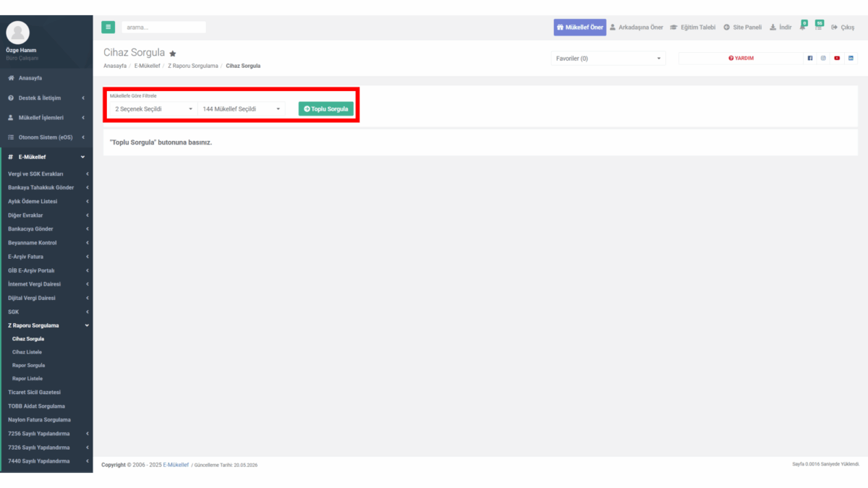Click E-Mükellef in the breadcrumb
This screenshot has height=488, width=868.
147,65
